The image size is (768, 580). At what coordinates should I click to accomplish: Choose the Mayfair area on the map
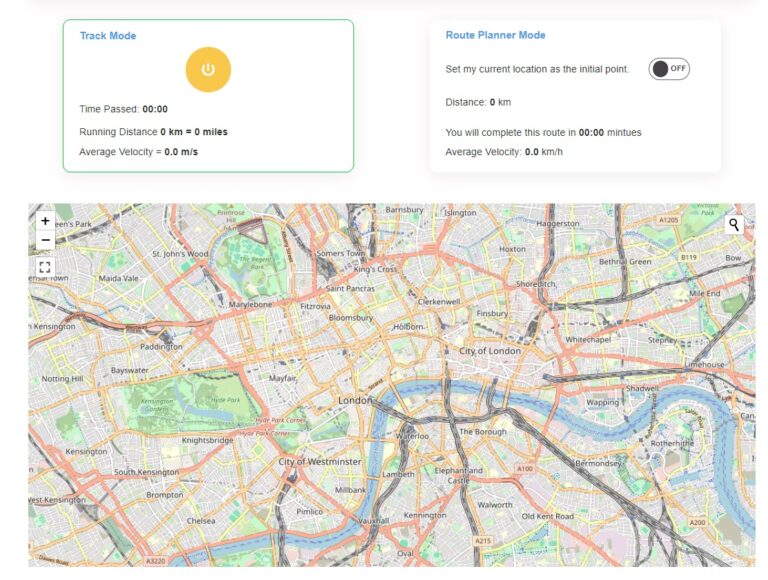[x=284, y=378]
